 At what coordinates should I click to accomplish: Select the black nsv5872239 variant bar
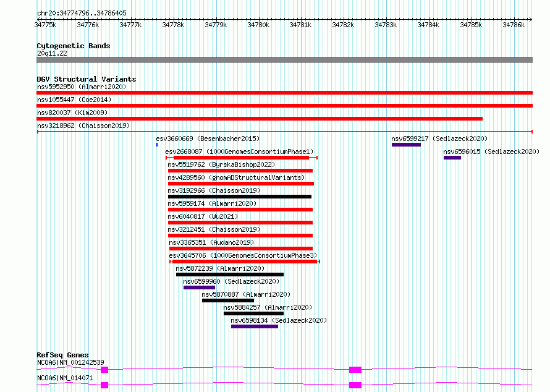click(x=230, y=275)
